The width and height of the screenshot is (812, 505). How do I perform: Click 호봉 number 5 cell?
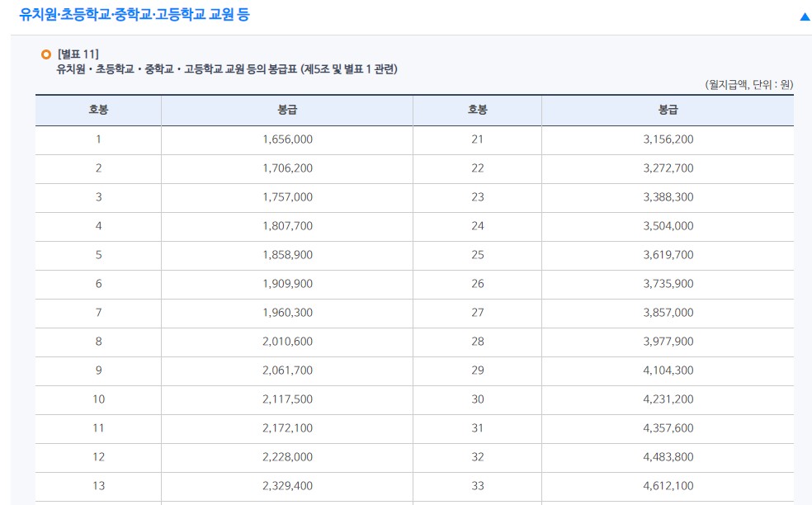[x=98, y=255]
